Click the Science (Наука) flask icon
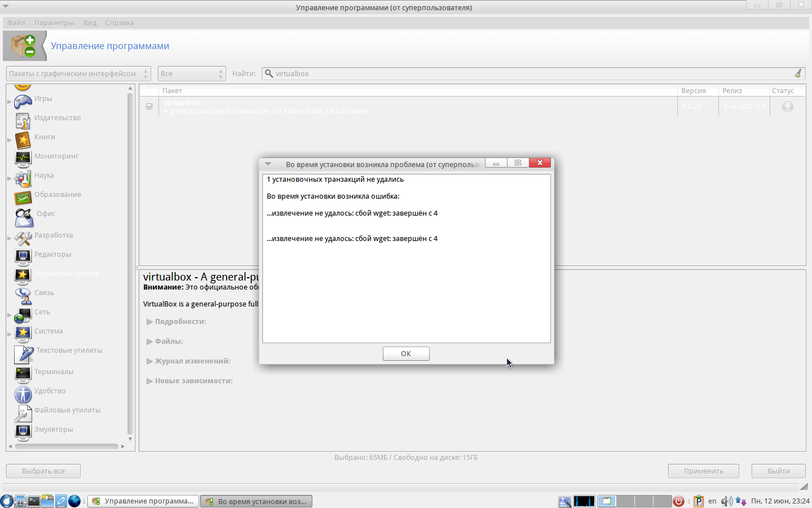The image size is (812, 508). pos(23,178)
